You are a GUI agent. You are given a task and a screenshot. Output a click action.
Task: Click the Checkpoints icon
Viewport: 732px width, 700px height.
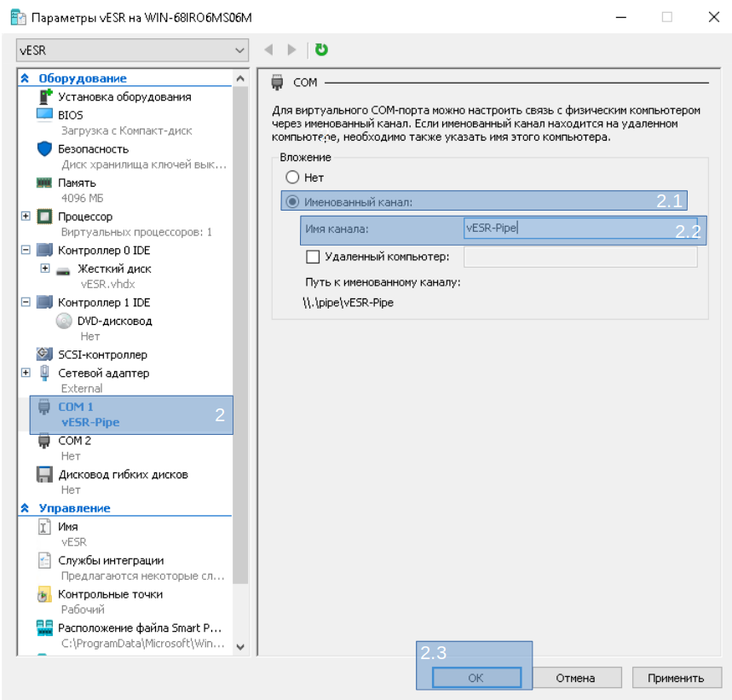point(43,594)
